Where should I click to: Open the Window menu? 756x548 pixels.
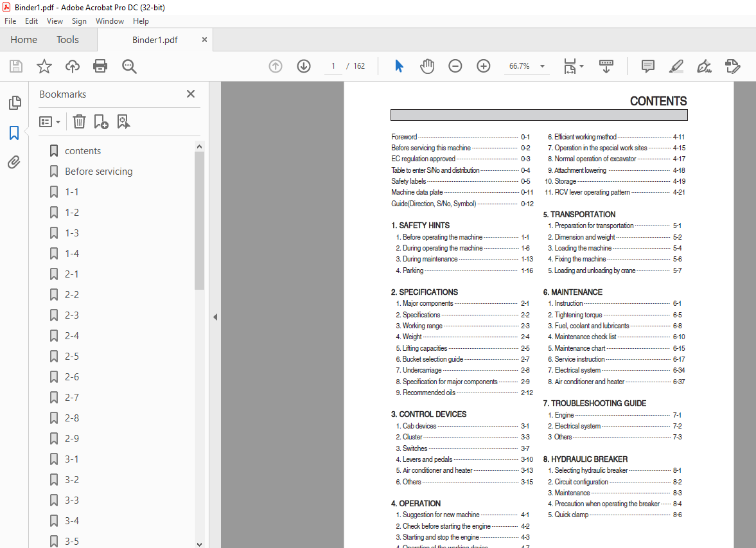click(x=109, y=21)
